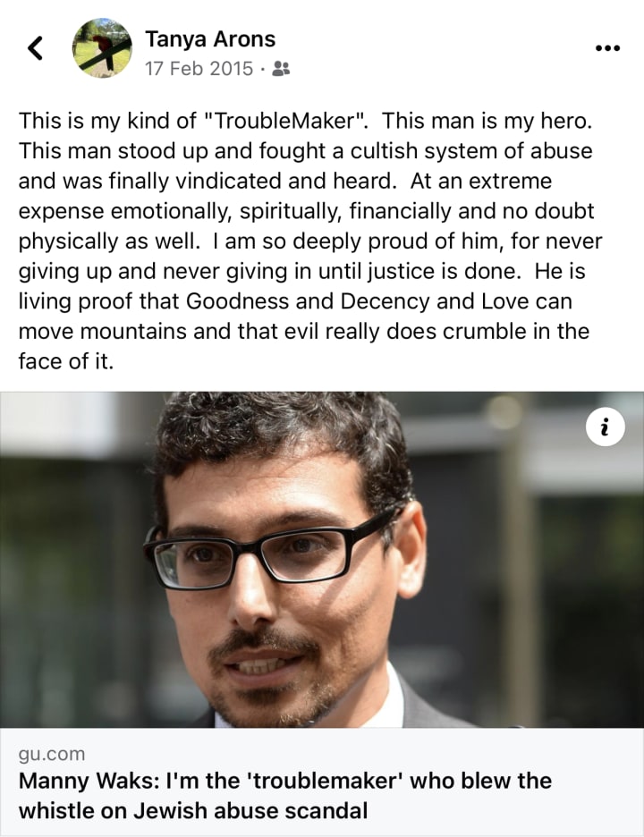Click the sentence "This man is my hero."
The width and height of the screenshot is (644, 837).
(486, 121)
